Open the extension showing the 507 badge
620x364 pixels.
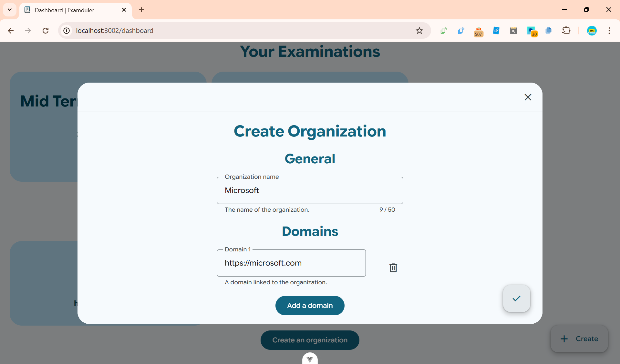[x=478, y=31]
